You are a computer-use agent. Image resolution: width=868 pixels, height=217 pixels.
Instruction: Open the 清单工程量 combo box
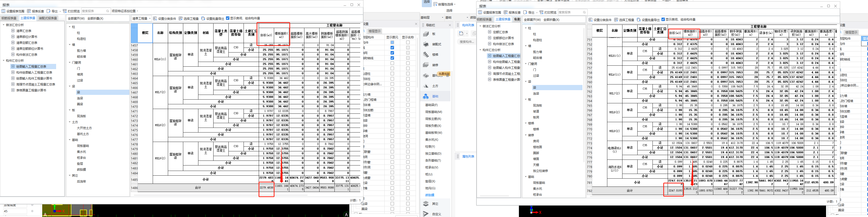pos(142,19)
